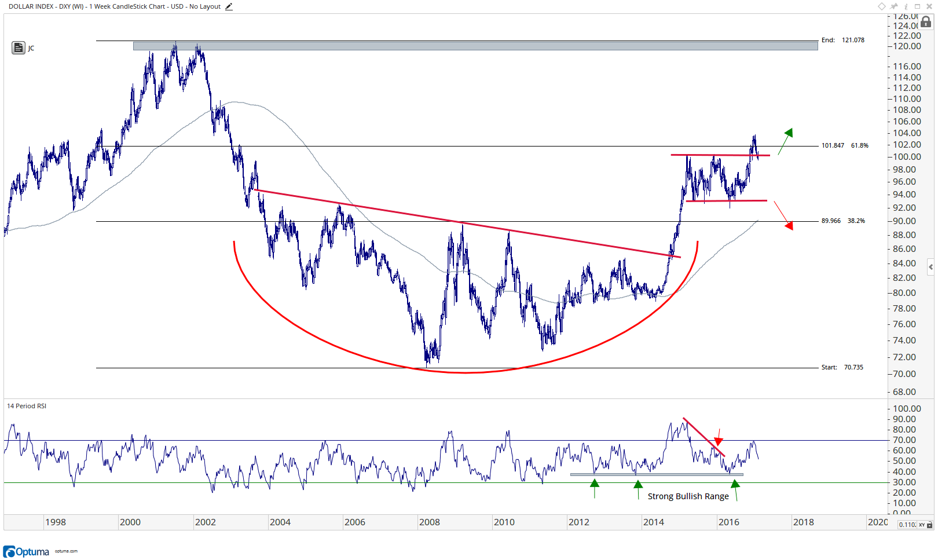Screen dimensions: 938x560
Task: Click the 0.110 scale value field
Action: point(907,525)
